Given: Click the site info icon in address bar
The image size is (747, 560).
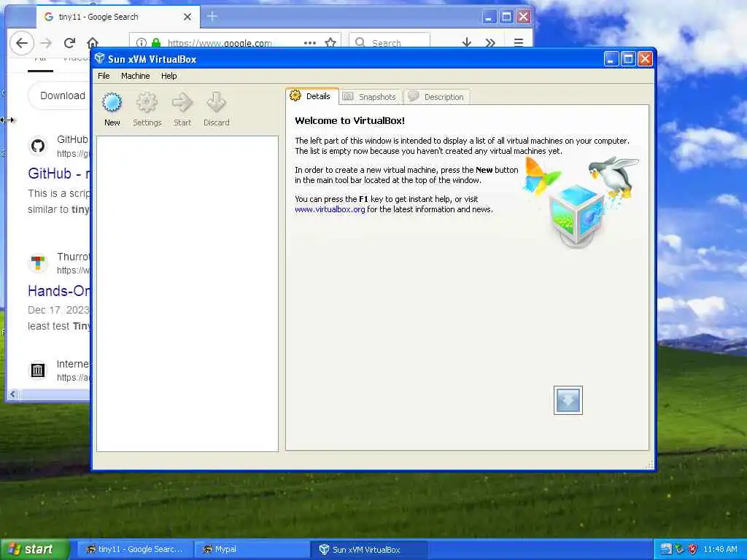Looking at the screenshot, I should pos(142,43).
